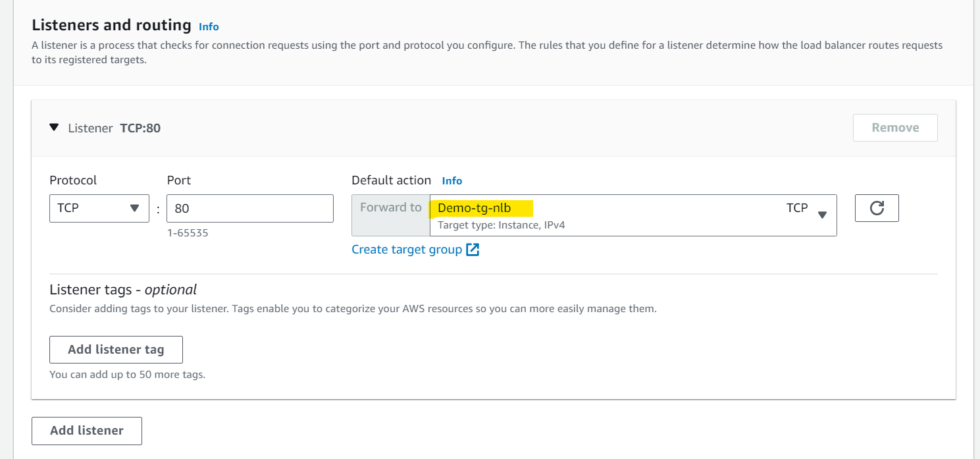Click 'You can add up to 50 more tags.' text
The image size is (980, 459).
click(x=128, y=375)
